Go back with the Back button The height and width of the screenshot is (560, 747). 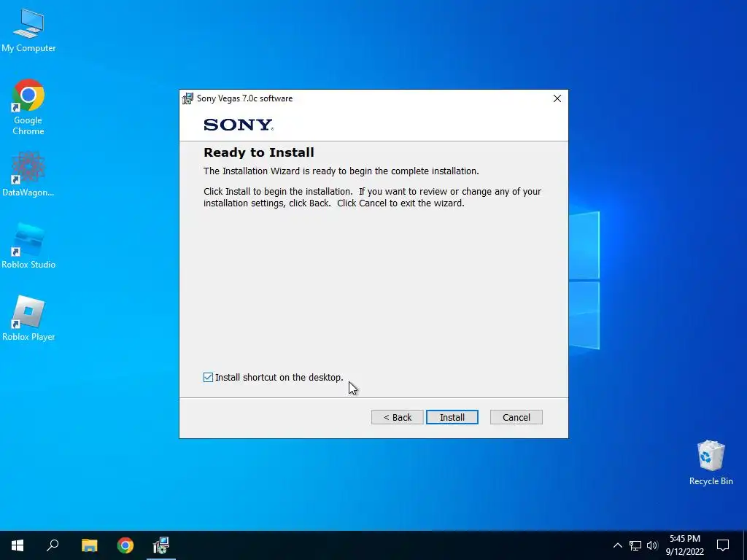point(397,417)
